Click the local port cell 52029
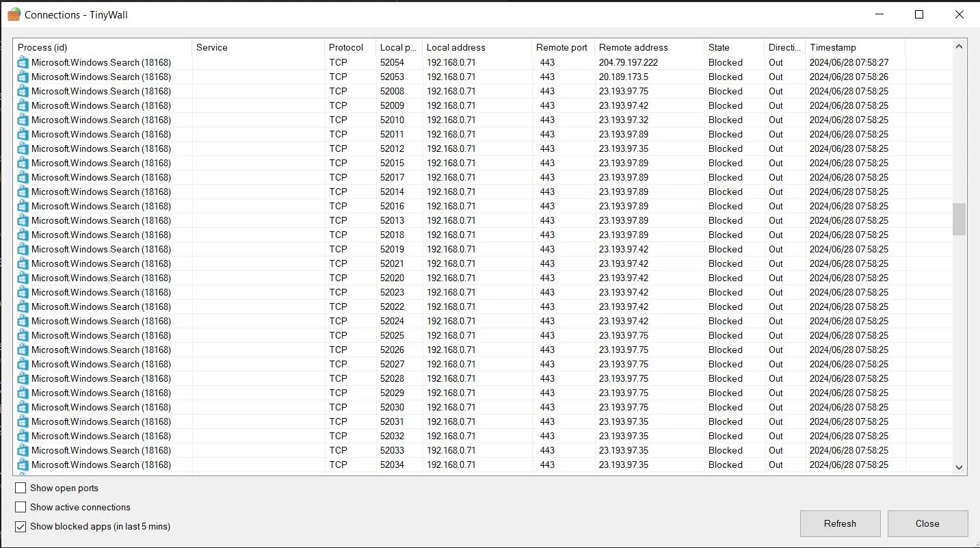 392,393
